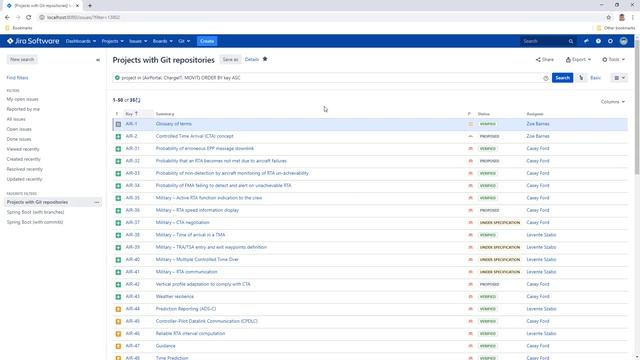Select Updated recently filter

point(24,179)
